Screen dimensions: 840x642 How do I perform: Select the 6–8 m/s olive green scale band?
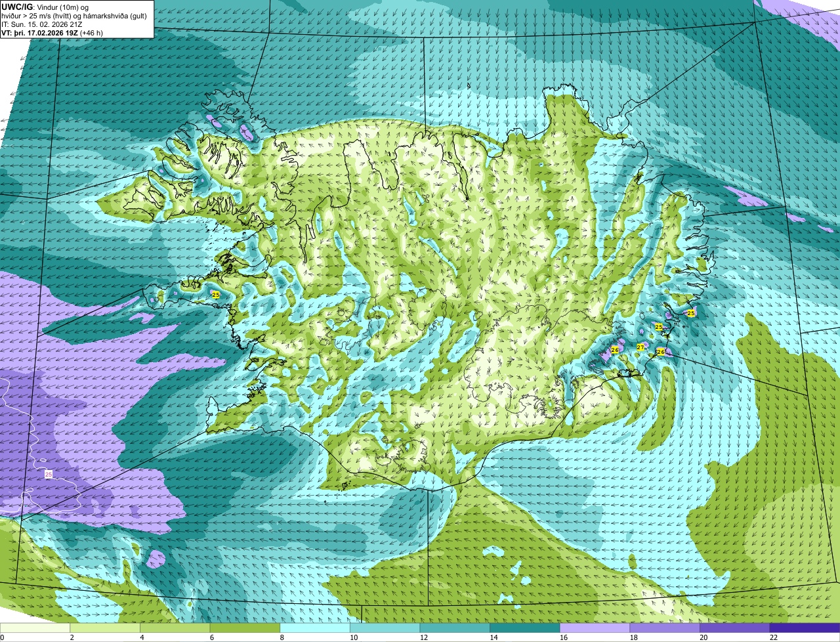click(x=245, y=628)
